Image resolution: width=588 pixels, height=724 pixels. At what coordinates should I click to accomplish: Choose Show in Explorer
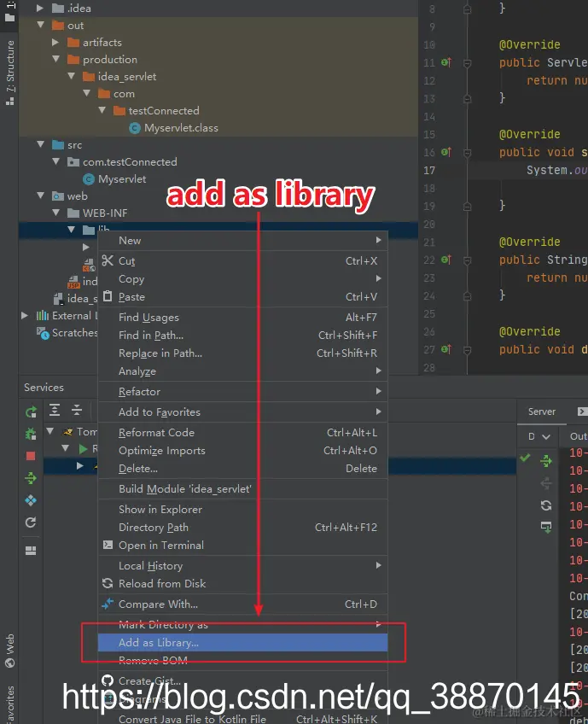[242, 510]
